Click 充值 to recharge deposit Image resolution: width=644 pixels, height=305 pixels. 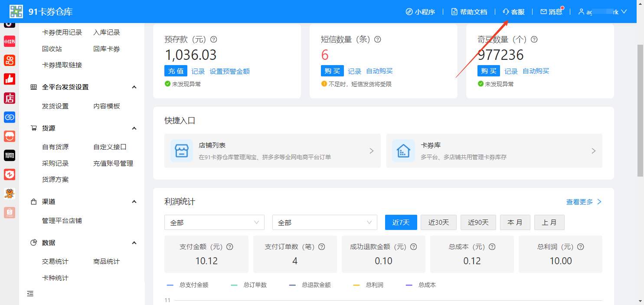(176, 71)
